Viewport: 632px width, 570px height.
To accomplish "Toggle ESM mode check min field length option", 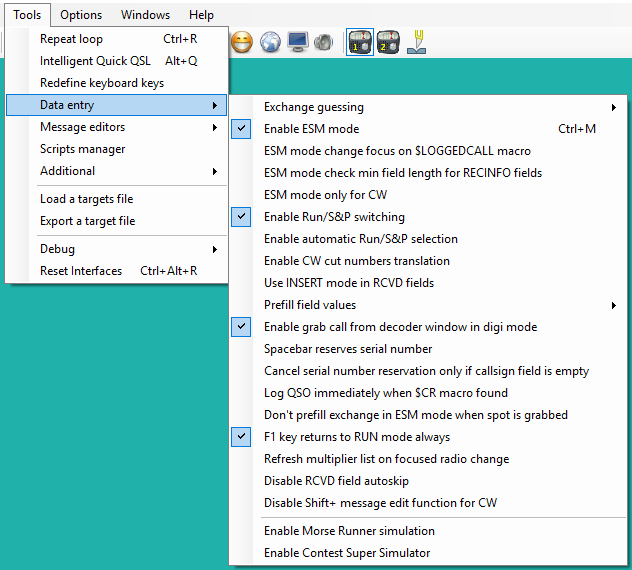I will tap(428, 173).
